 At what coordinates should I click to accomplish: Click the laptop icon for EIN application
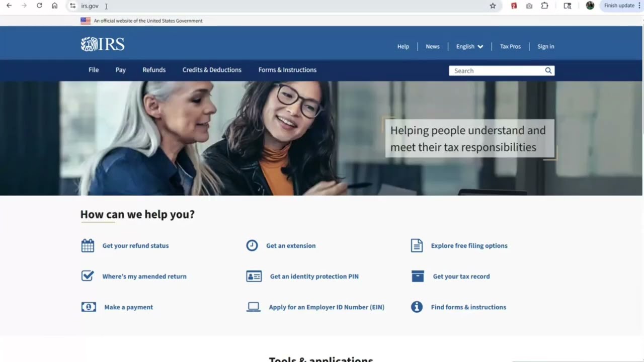pos(253,307)
